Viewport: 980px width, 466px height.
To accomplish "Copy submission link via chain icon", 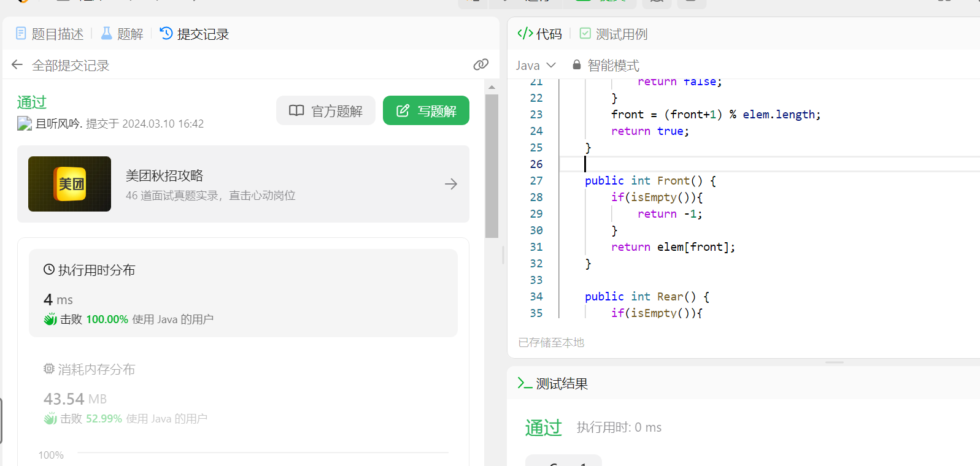I will click(481, 64).
